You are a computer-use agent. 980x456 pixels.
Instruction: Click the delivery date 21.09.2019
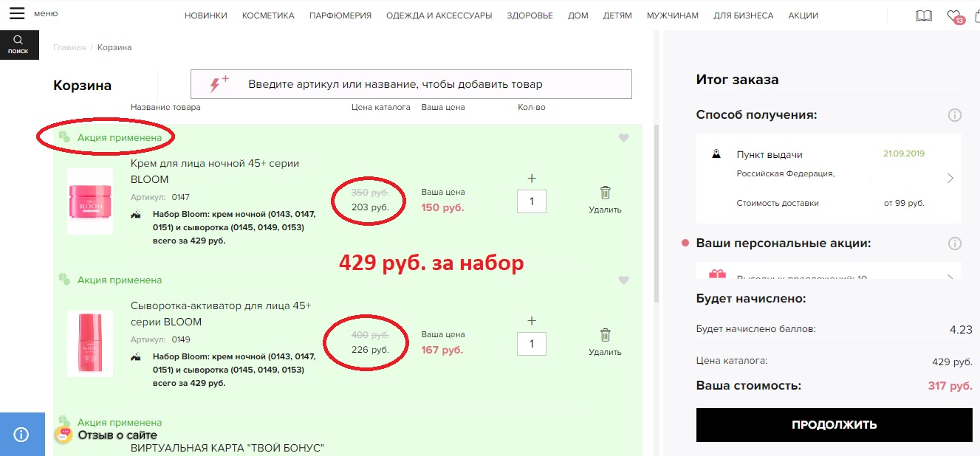pyautogui.click(x=904, y=154)
